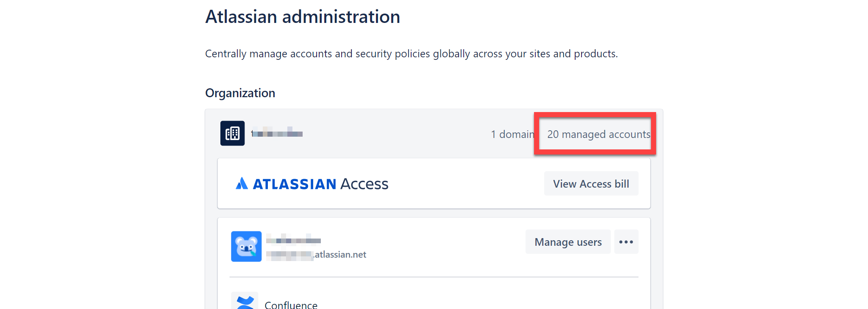Click the Centrally manage accounts description text
868x309 pixels.
(x=412, y=54)
